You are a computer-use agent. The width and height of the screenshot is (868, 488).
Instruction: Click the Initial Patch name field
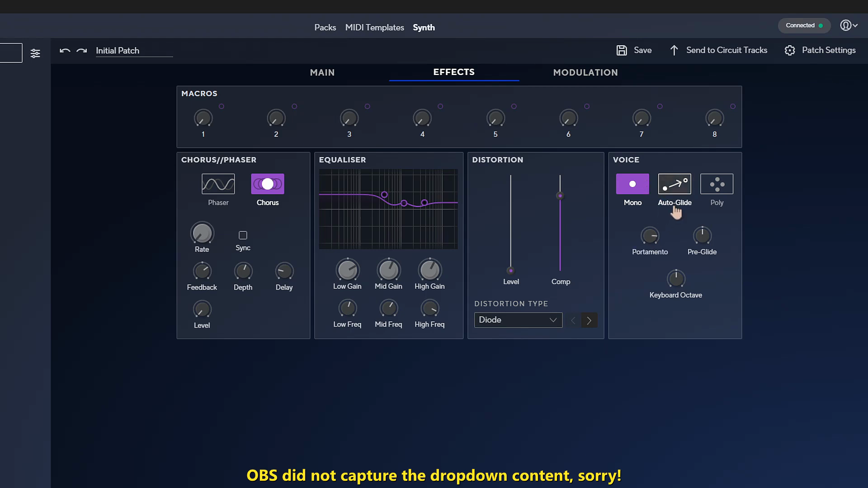point(134,51)
